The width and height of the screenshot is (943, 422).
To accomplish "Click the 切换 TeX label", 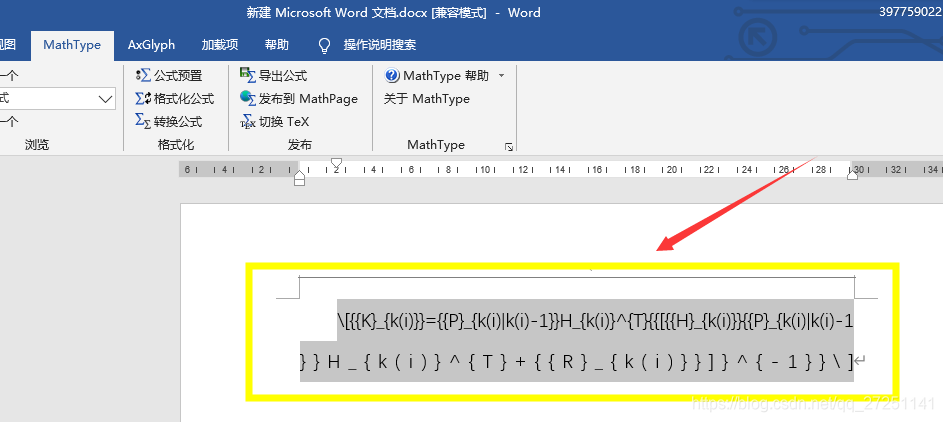I will pyautogui.click(x=284, y=121).
